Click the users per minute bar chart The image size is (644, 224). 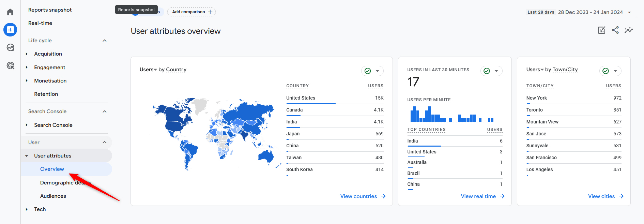(x=455, y=114)
